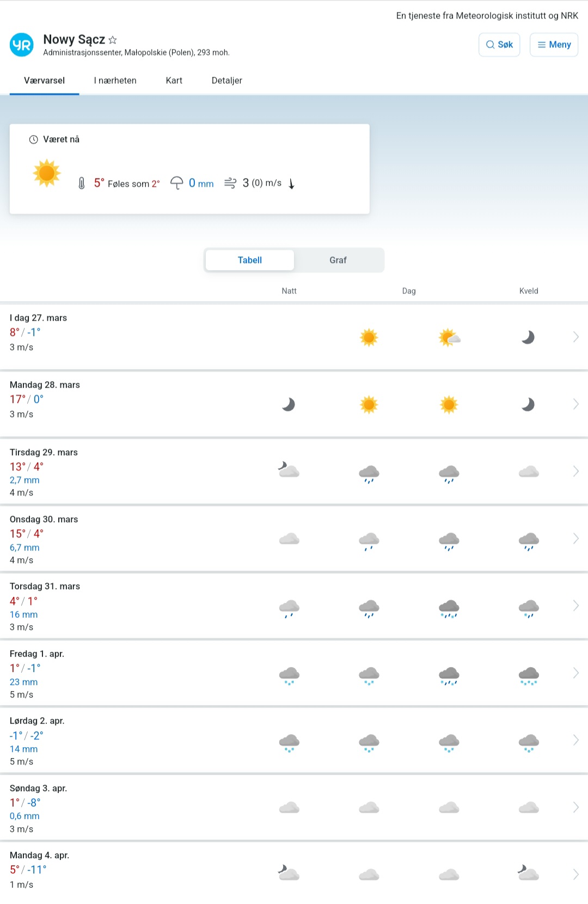This screenshot has width=588, height=904.
Task: Add Nowy Sącz to favorites star
Action: pos(113,40)
